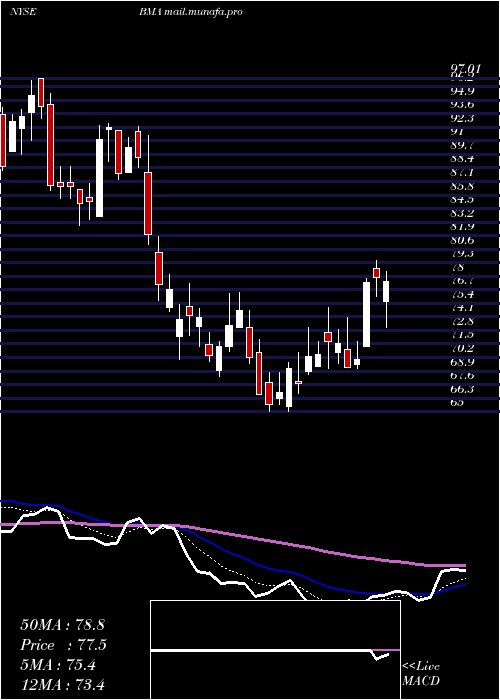Select the 91 price axis label
Screen dimensions: 500x700
(x=457, y=132)
